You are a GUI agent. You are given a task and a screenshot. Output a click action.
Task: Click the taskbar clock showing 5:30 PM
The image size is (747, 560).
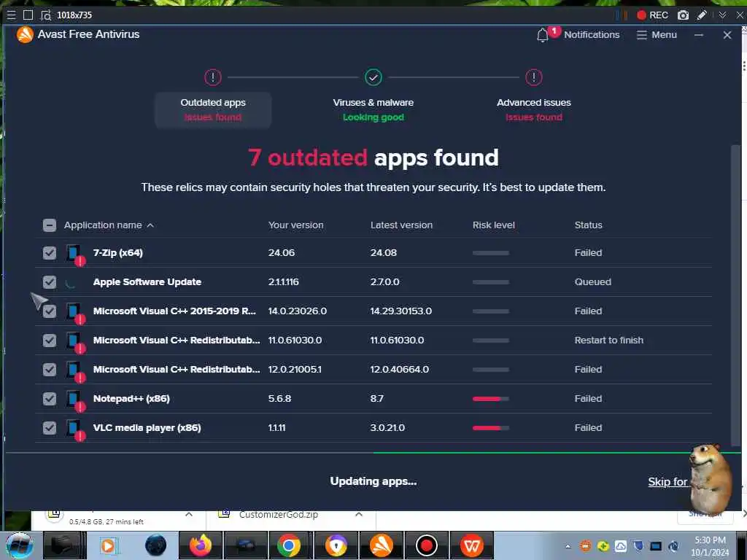click(710, 546)
